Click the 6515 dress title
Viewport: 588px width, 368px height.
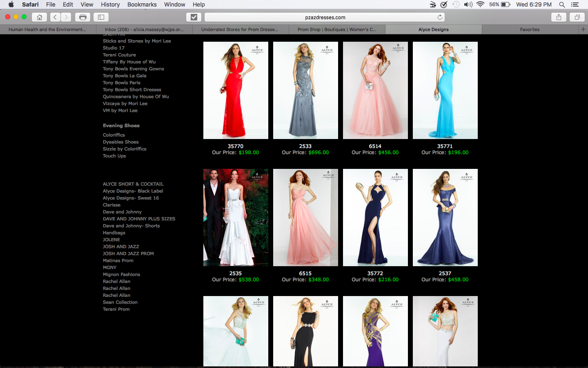pyautogui.click(x=305, y=273)
